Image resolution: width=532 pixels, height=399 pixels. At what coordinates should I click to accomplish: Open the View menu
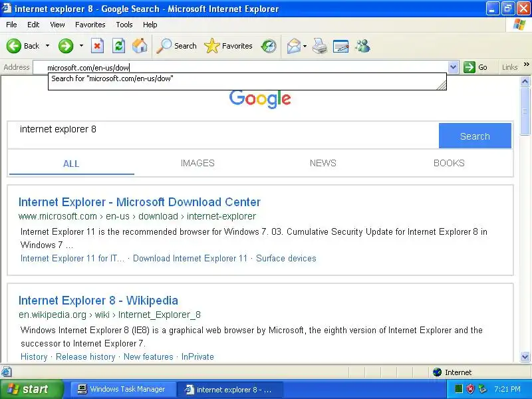57,25
